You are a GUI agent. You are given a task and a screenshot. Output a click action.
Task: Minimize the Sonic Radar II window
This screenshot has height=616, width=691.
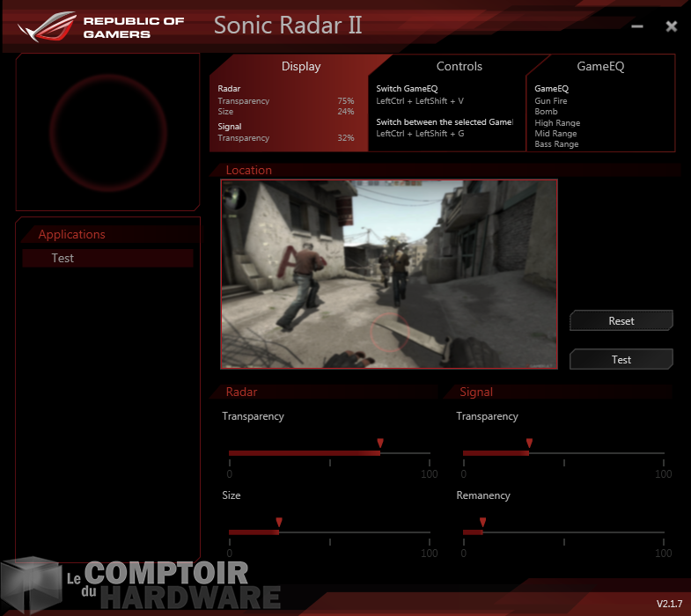coord(636,26)
